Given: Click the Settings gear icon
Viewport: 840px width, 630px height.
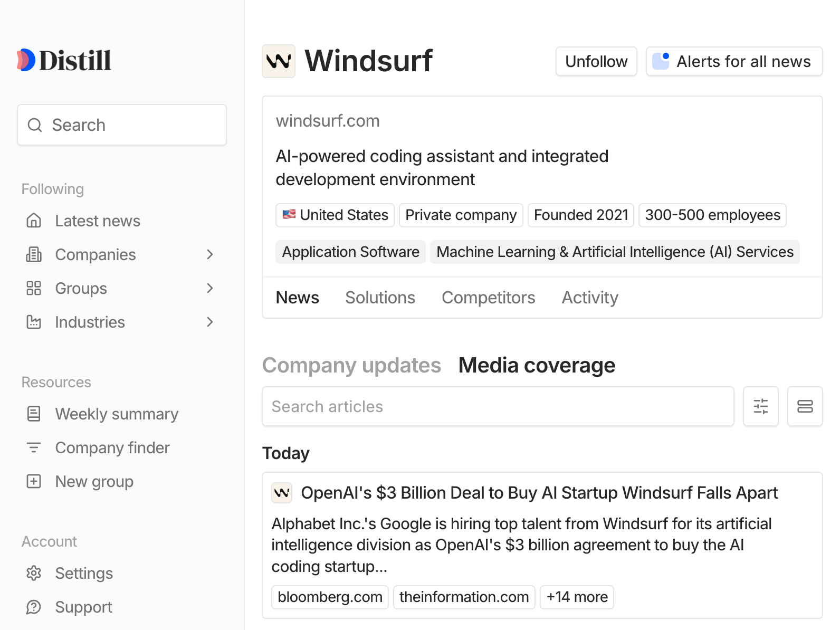Looking at the screenshot, I should pos(34,573).
